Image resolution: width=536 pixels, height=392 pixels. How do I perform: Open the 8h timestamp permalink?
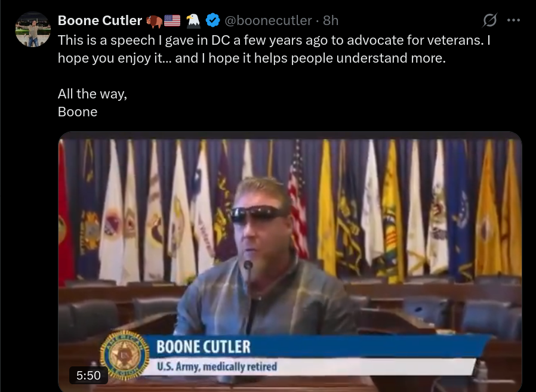pyautogui.click(x=331, y=20)
